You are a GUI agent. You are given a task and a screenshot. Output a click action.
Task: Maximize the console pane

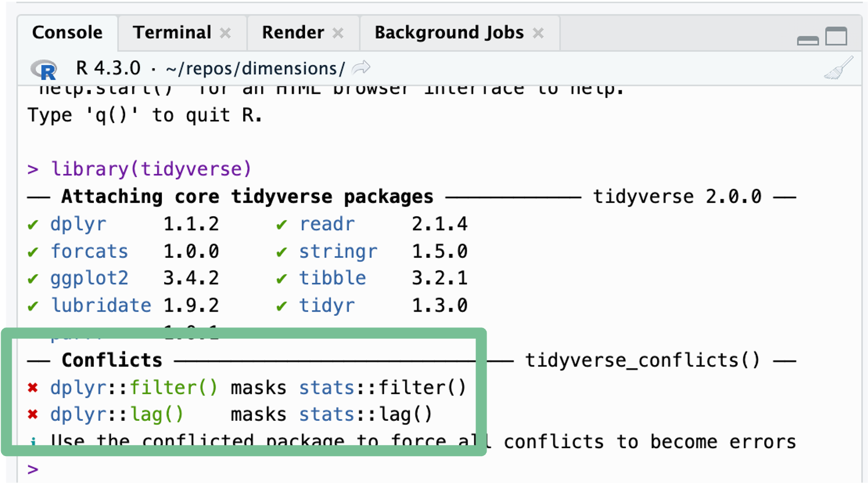[x=836, y=36]
